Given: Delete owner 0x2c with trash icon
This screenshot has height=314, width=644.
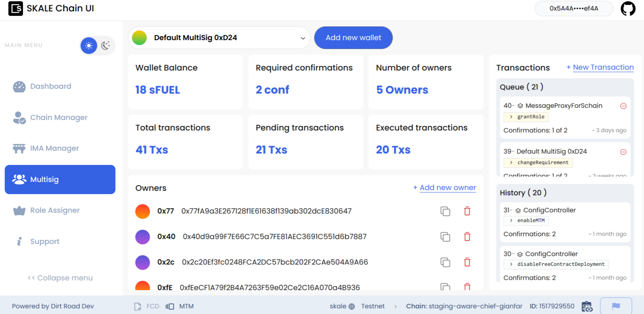Looking at the screenshot, I should point(467,262).
